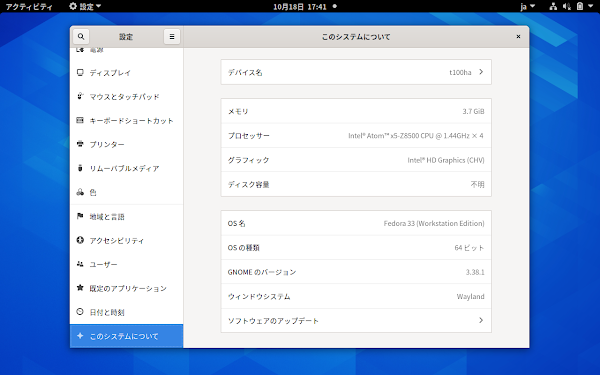Click the リムーバブルメディア USB drive icon
The width and height of the screenshot is (600, 375).
point(80,168)
